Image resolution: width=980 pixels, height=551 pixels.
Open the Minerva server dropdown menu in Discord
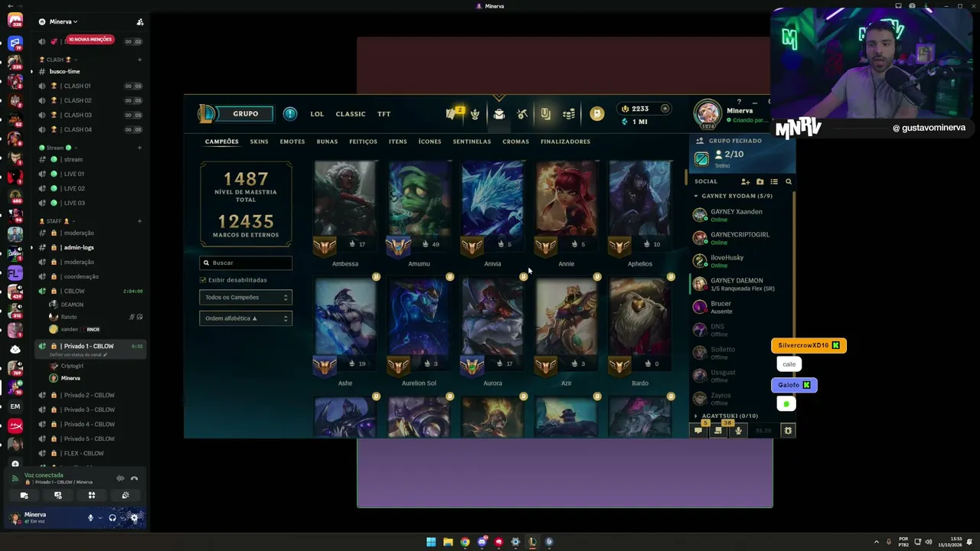coord(64,22)
